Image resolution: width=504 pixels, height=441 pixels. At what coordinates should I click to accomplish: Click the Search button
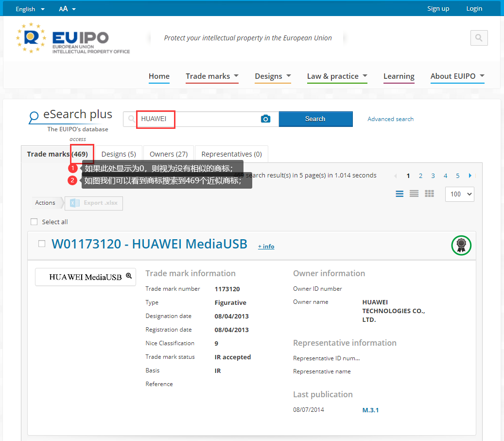(315, 119)
